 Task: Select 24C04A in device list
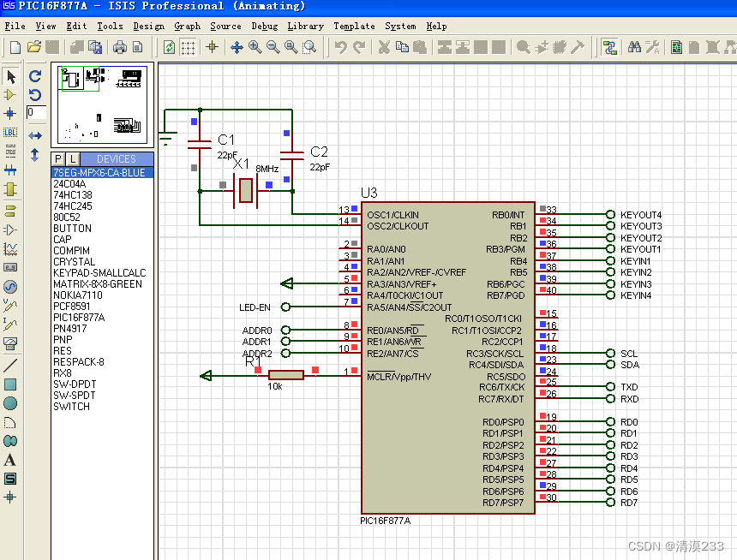[103, 184]
